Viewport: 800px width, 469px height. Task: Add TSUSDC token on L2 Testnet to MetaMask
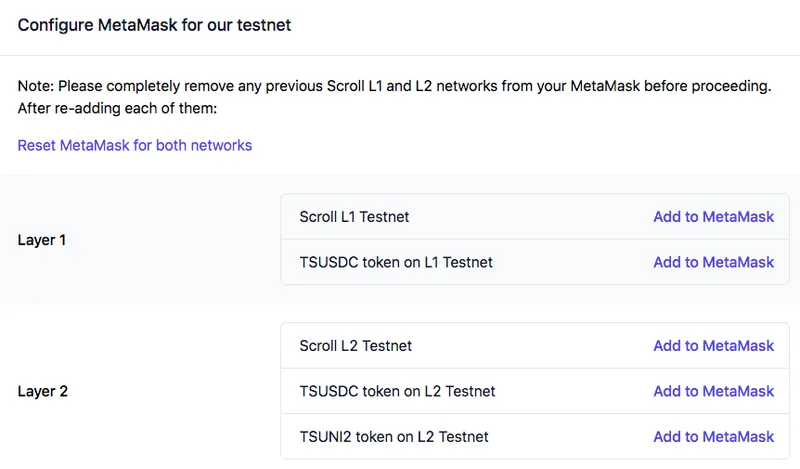pos(713,391)
